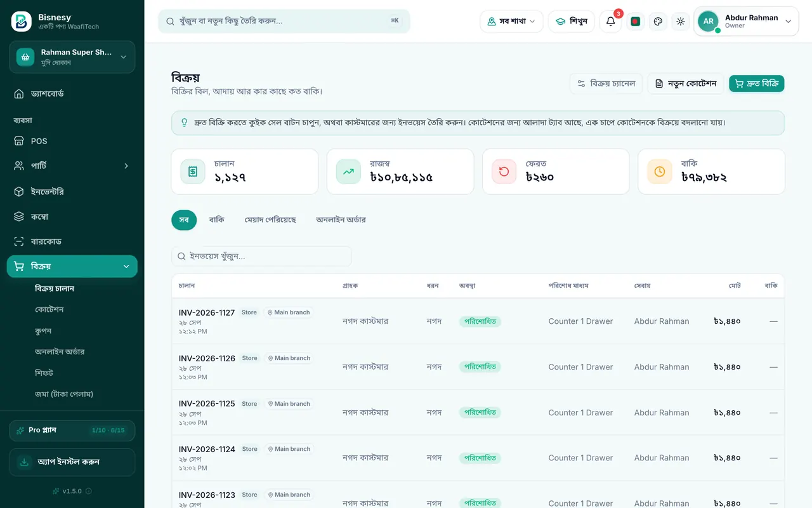
Task: Click the শিখুন learn button
Action: click(x=572, y=21)
